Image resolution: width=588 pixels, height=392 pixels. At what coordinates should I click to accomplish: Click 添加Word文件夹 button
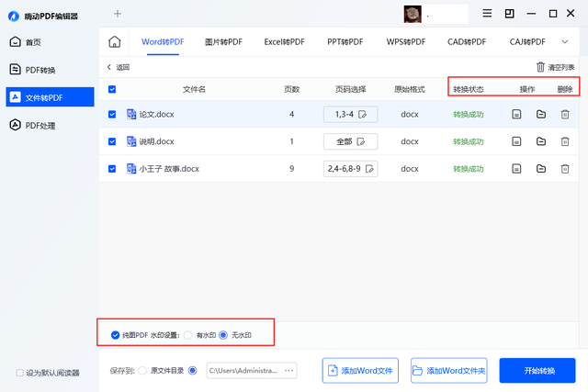(x=449, y=371)
